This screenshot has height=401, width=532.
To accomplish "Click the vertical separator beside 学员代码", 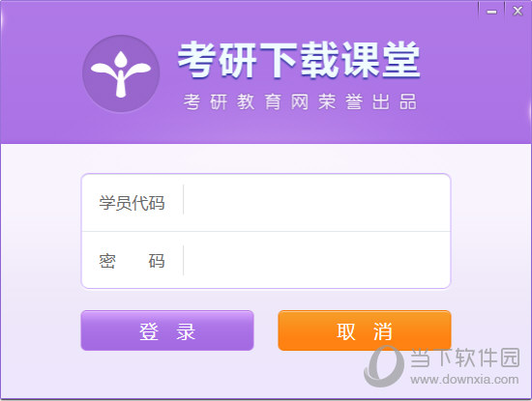I will pos(183,200).
